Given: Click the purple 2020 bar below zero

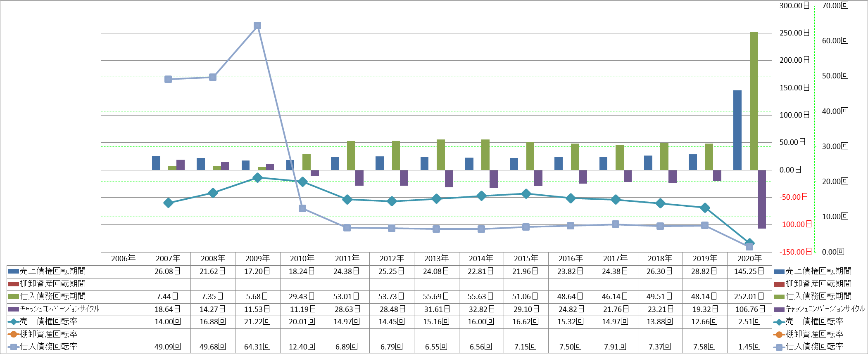Looking at the screenshot, I should click(762, 199).
